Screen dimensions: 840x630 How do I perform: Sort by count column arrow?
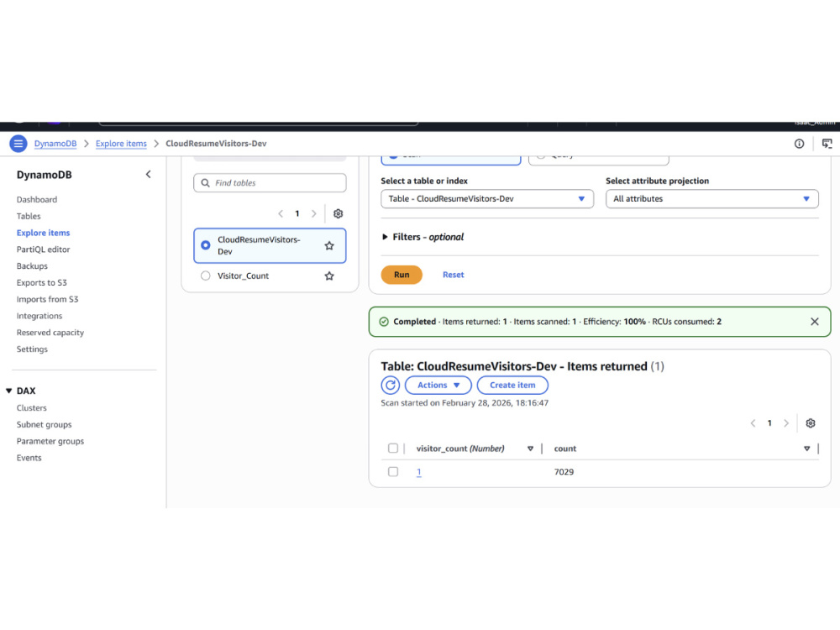(806, 449)
